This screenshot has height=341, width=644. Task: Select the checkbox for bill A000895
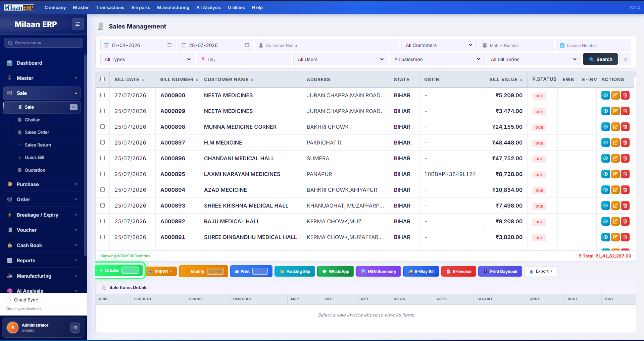click(x=102, y=174)
